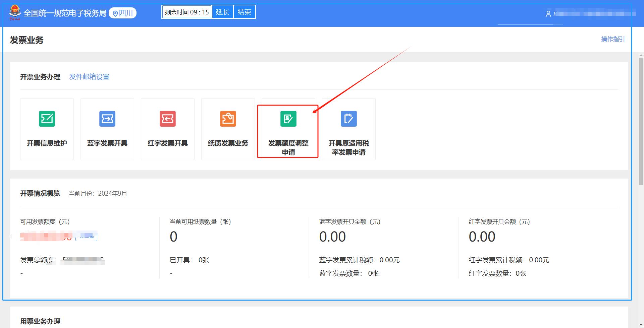The height and width of the screenshot is (328, 644).
Task: Open the 开具原适用税率发票申请 icon
Action: click(x=349, y=119)
